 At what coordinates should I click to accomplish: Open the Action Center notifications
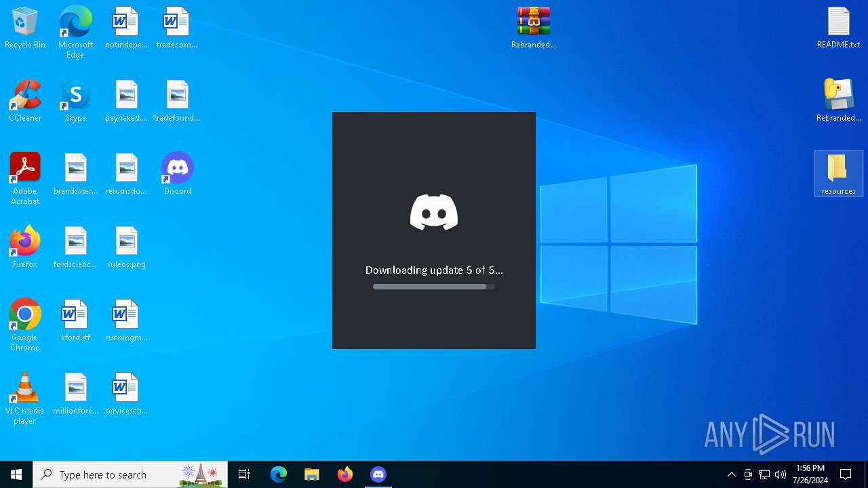pos(846,474)
